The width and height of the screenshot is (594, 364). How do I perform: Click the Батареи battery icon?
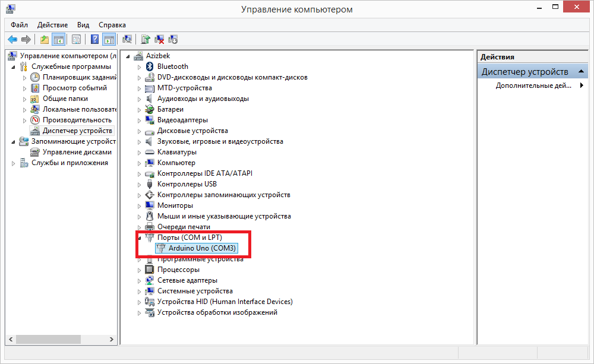150,109
